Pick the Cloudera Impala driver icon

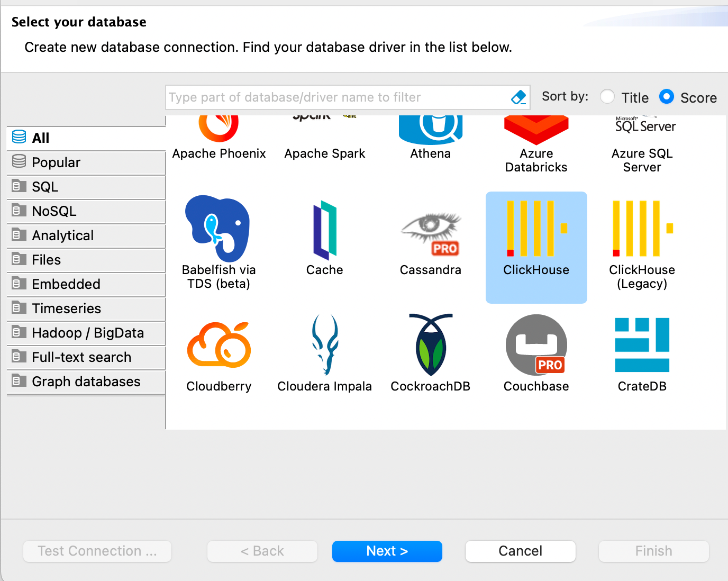[324, 345]
